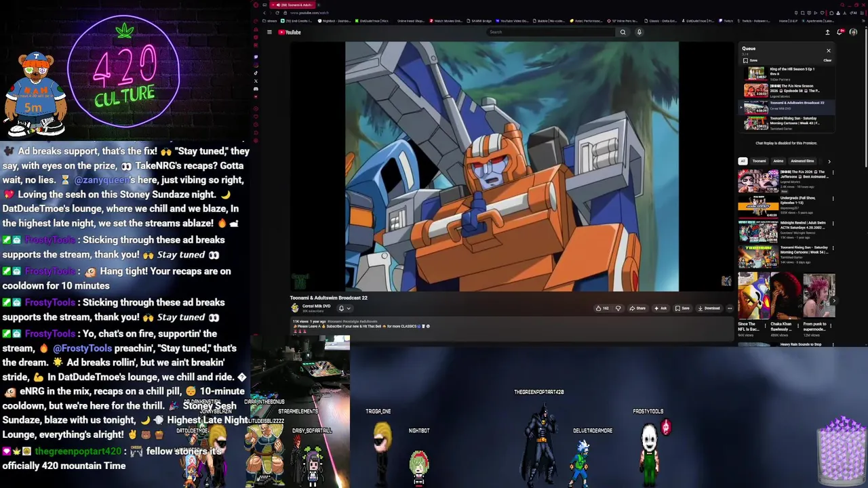Click the browser back arrow
The image size is (868, 488).
[x=264, y=13]
